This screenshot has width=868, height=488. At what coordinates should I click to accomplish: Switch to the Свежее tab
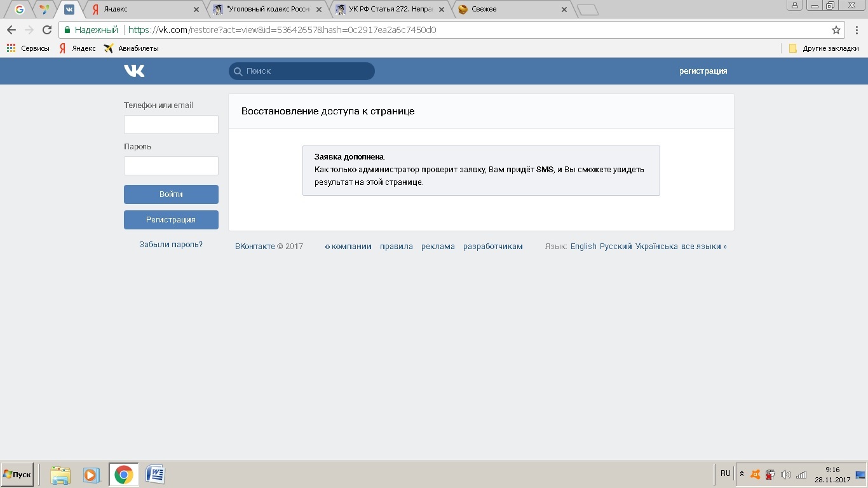tap(512, 10)
